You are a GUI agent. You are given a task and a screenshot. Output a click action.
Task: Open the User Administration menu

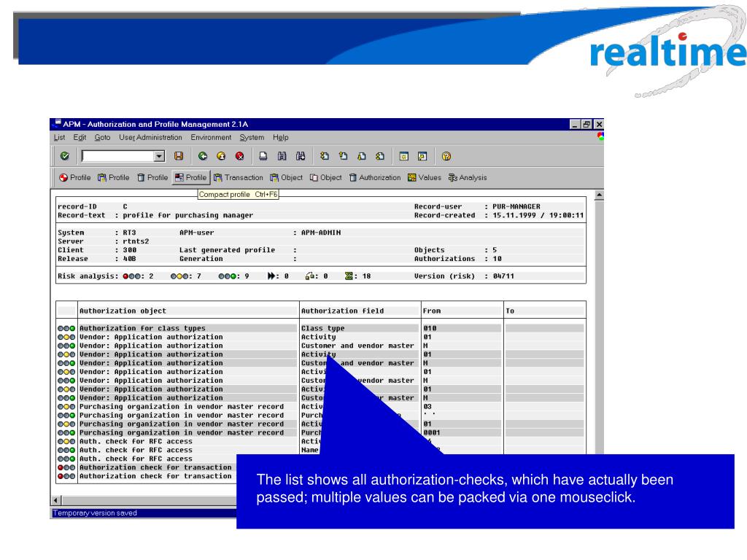tap(150, 138)
